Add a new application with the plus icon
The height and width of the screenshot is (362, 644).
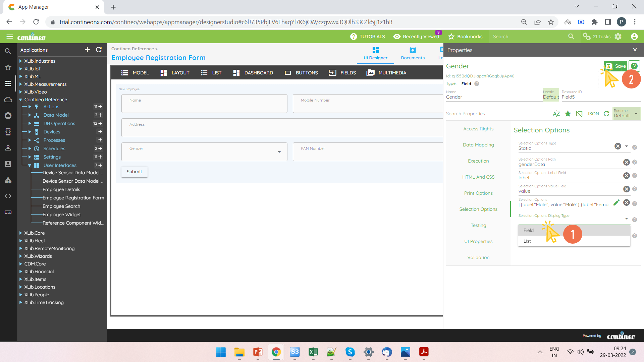(x=87, y=50)
